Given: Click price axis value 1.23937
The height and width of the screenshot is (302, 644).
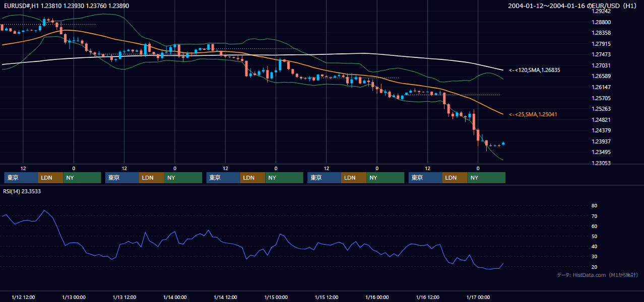Looking at the screenshot, I should [601, 141].
